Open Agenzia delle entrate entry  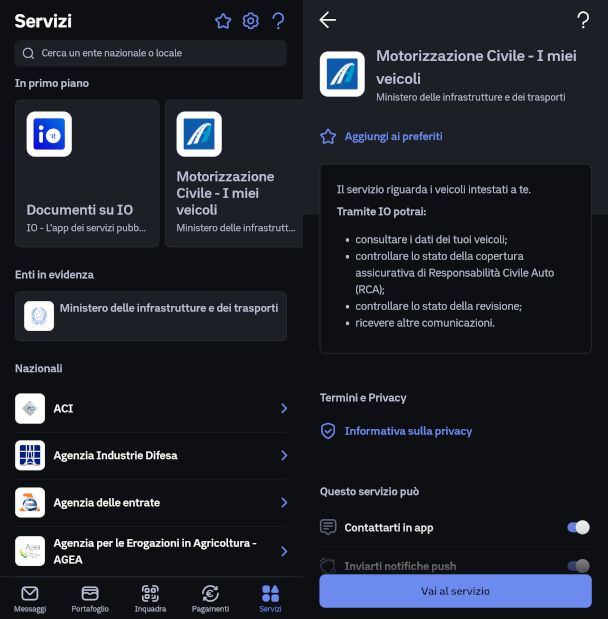tap(151, 503)
